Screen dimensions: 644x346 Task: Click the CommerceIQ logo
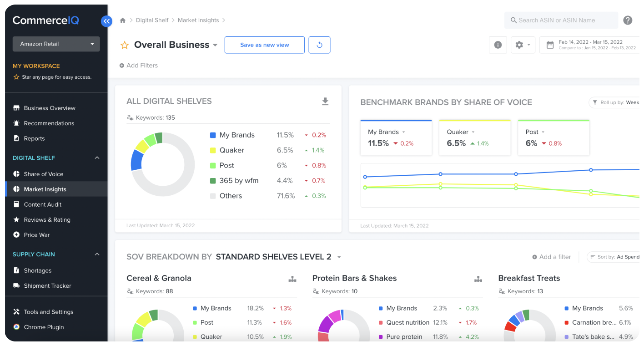point(45,20)
